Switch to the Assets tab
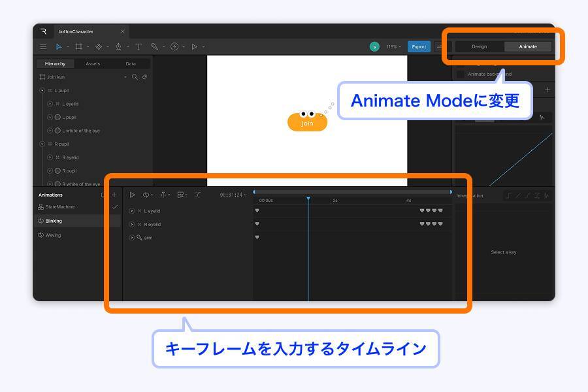The height and width of the screenshot is (392, 588). (93, 63)
